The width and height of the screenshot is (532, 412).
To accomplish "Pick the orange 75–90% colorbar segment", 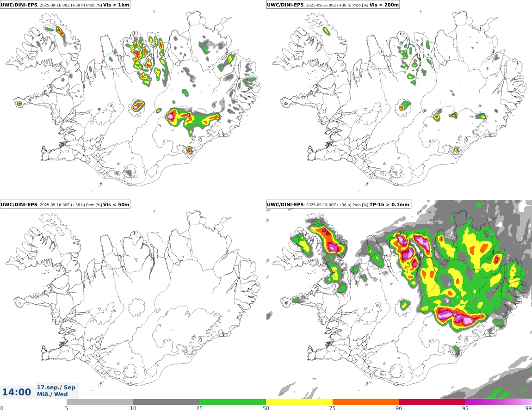I will [x=366, y=402].
